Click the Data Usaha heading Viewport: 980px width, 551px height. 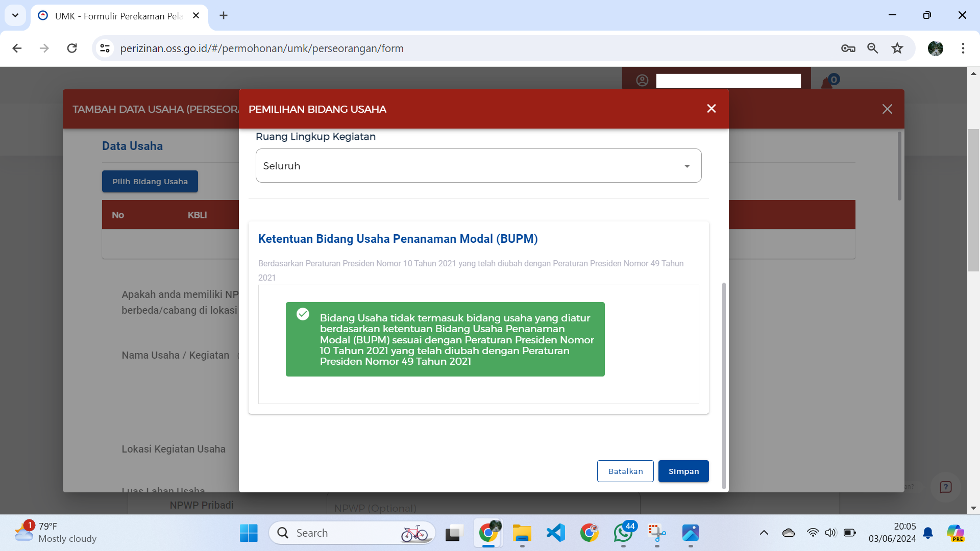132,146
